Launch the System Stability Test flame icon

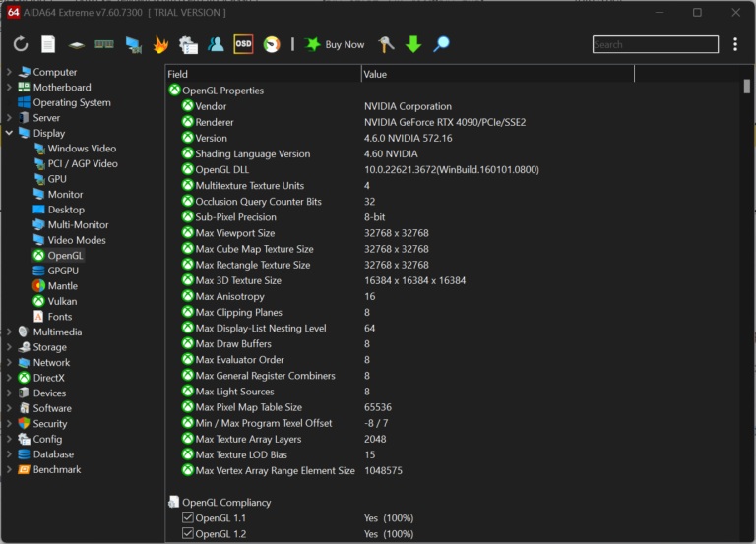(x=160, y=44)
